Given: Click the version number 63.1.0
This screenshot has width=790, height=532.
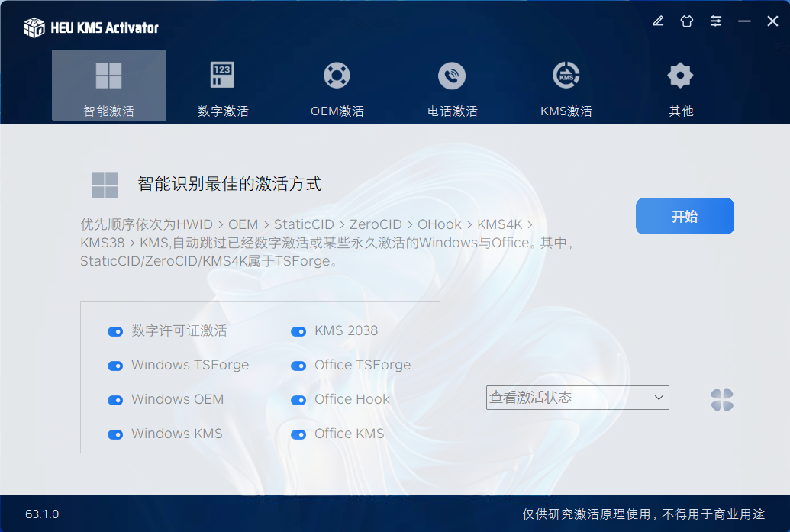Looking at the screenshot, I should (x=42, y=514).
